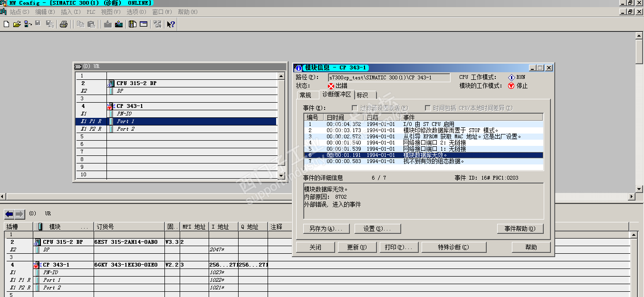Click the context help arrow-question icon
This screenshot has width=644, height=297.
click(171, 24)
